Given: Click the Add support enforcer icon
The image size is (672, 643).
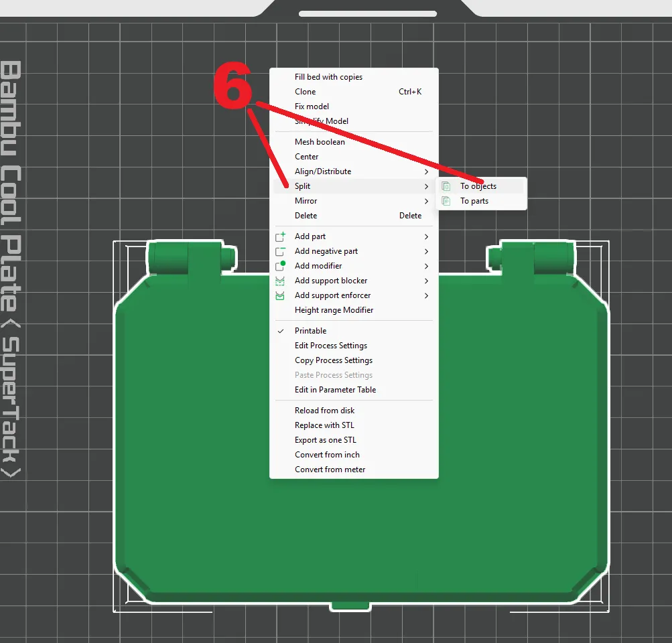Looking at the screenshot, I should [280, 295].
